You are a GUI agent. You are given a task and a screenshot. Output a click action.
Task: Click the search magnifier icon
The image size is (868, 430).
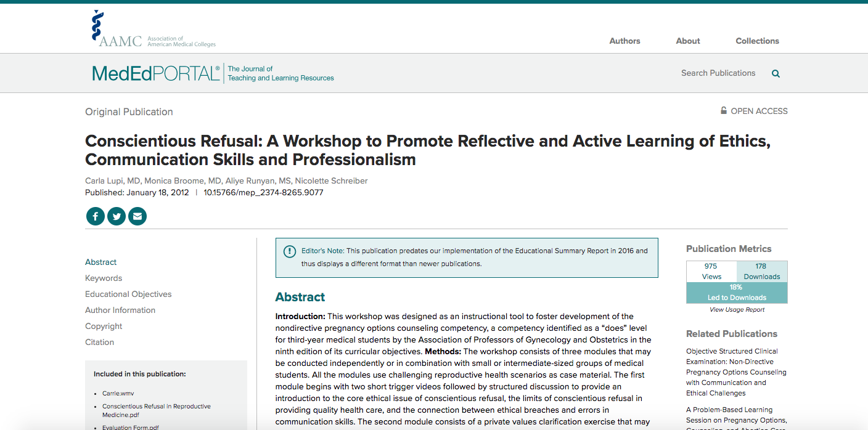[x=776, y=73]
